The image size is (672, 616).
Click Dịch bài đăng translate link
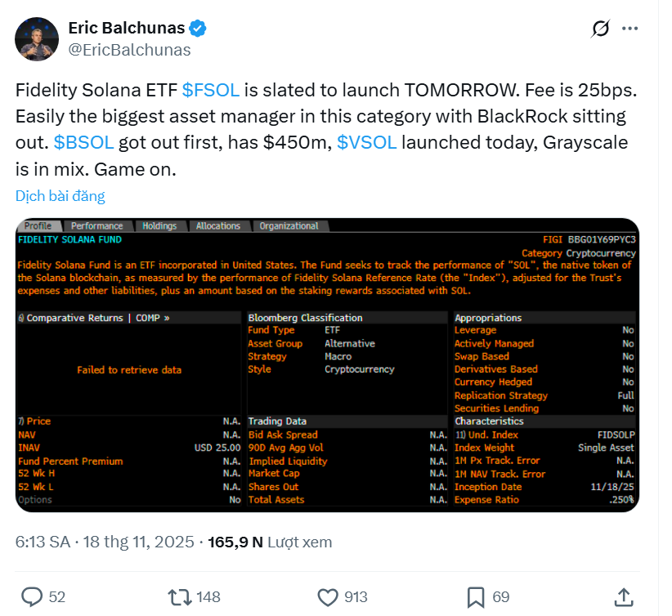[x=60, y=196]
